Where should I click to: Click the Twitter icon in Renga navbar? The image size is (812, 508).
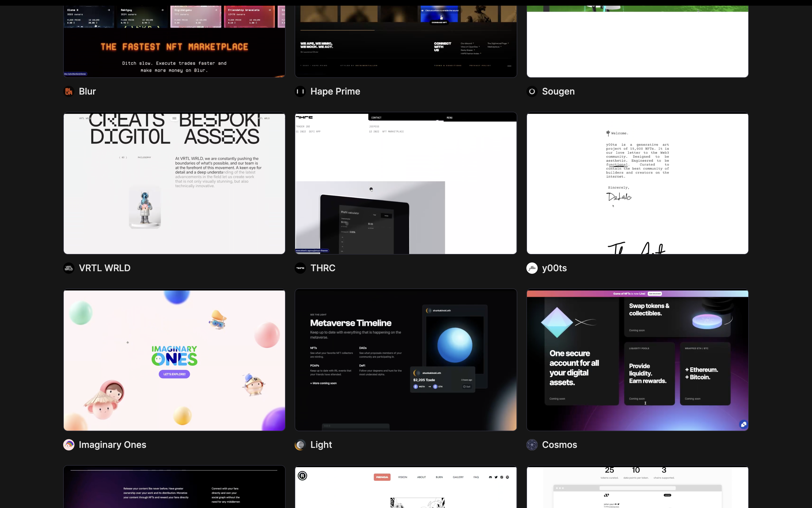pos(496,477)
